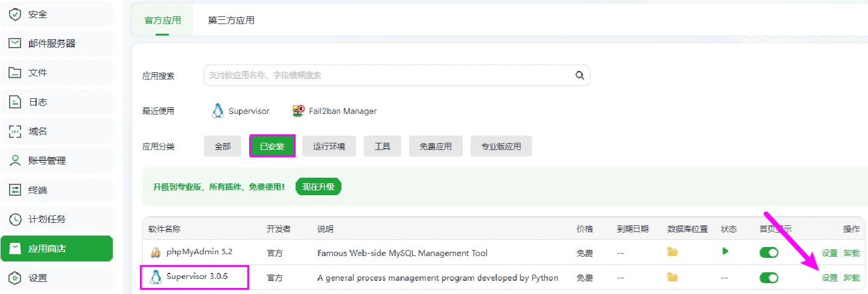Click the document icon beside 日志
The width and height of the screenshot is (868, 294).
tap(15, 102)
